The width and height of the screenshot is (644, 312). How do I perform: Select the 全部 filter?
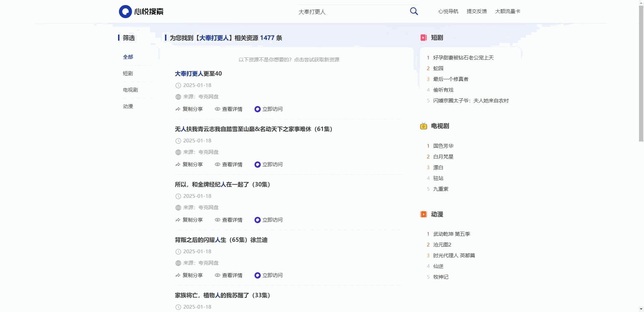pos(128,57)
